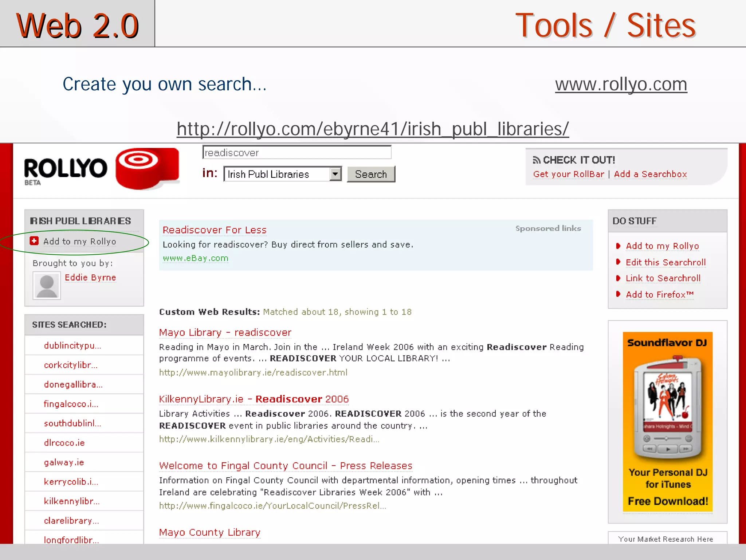Click Eddie Byrne's avatar thumbnail
746x560 pixels.
pyautogui.click(x=47, y=286)
